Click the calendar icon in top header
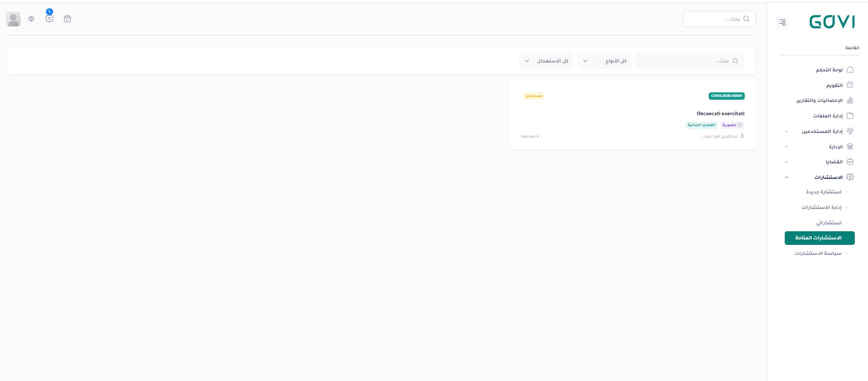Viewport: 868px width, 381px height. point(67,19)
